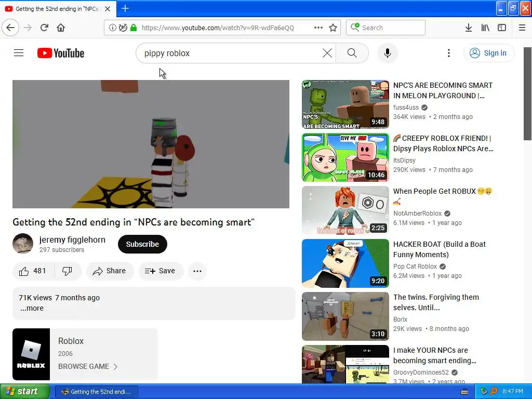Image resolution: width=532 pixels, height=399 pixels.
Task: Click the 8:47 PM taskbar clock
Action: (513, 391)
